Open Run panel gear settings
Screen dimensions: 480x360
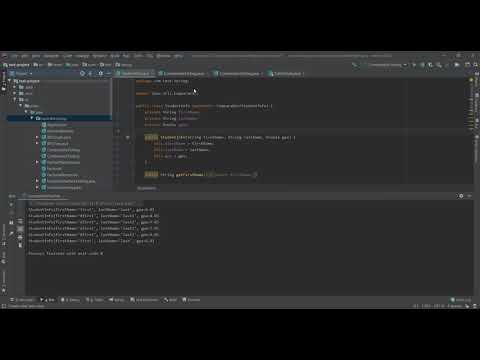pos(461,196)
